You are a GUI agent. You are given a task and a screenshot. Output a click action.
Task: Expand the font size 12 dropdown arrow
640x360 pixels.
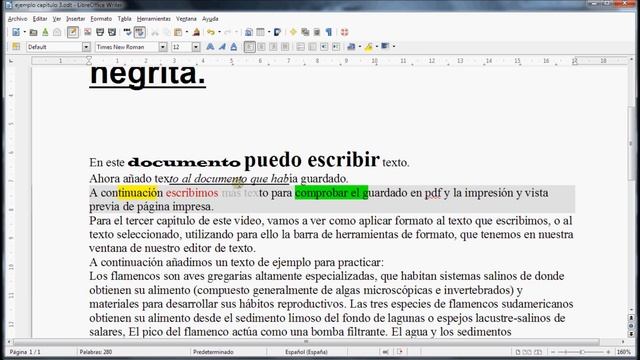[196, 47]
